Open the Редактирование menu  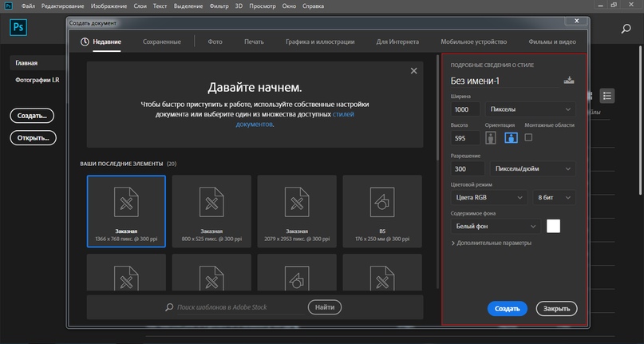click(x=63, y=6)
